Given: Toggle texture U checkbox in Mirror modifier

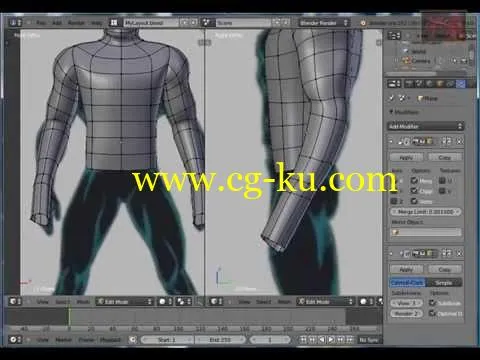Looking at the screenshot, I should (x=442, y=180).
